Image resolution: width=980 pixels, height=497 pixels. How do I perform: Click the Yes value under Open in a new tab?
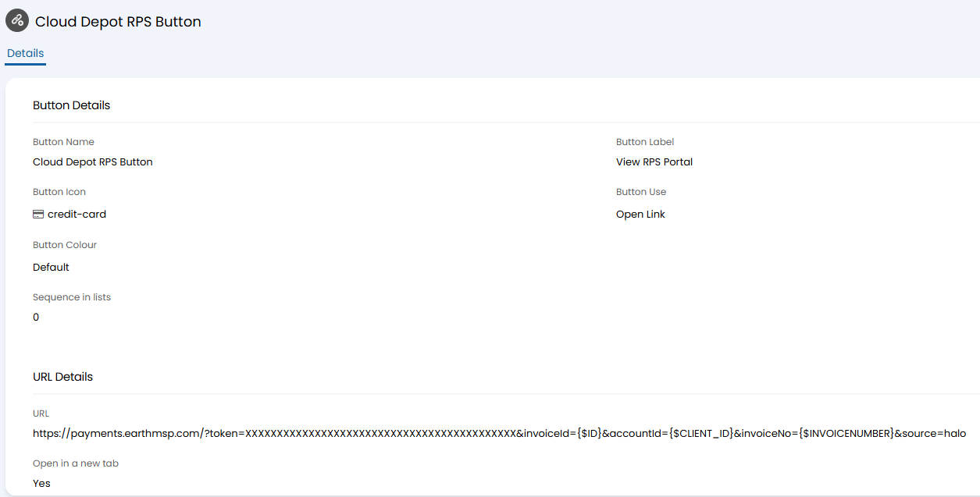click(41, 484)
